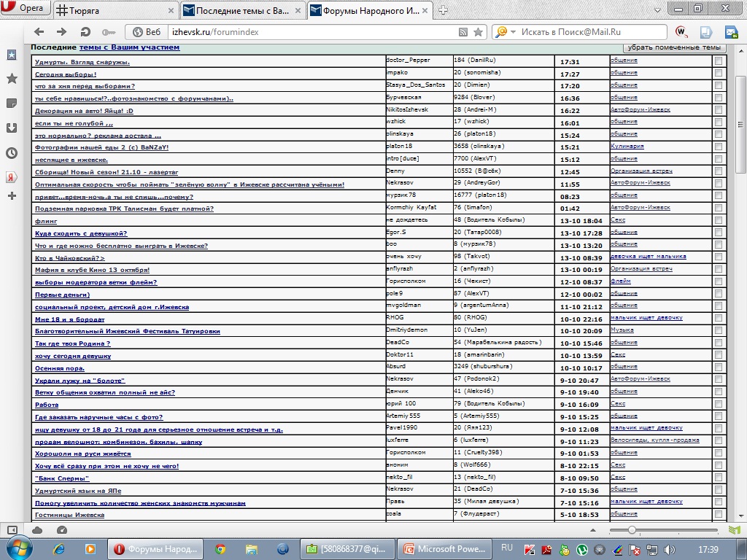The image size is (747, 560).
Task: Open the Bookmarks star panel in sidebar
Action: pyautogui.click(x=12, y=79)
